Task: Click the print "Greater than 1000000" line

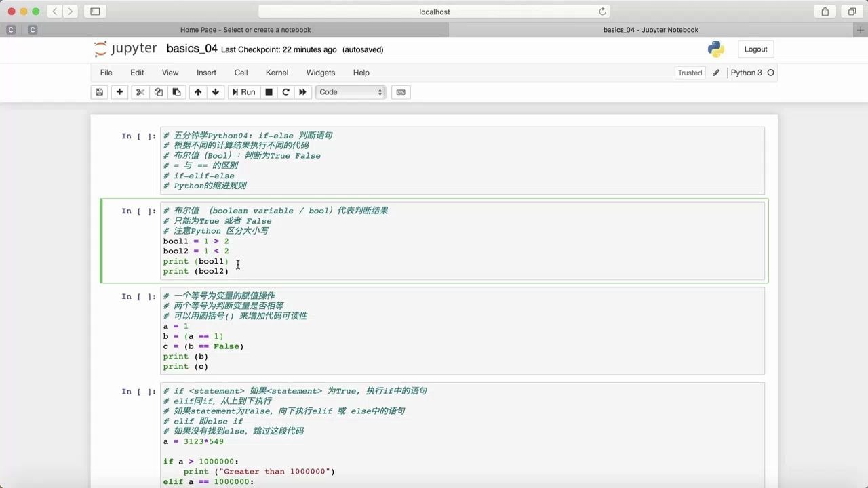Action: tap(259, 472)
